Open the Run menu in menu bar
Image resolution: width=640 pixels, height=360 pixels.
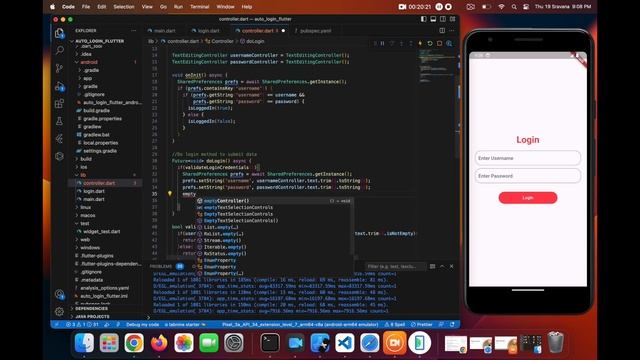178,7
